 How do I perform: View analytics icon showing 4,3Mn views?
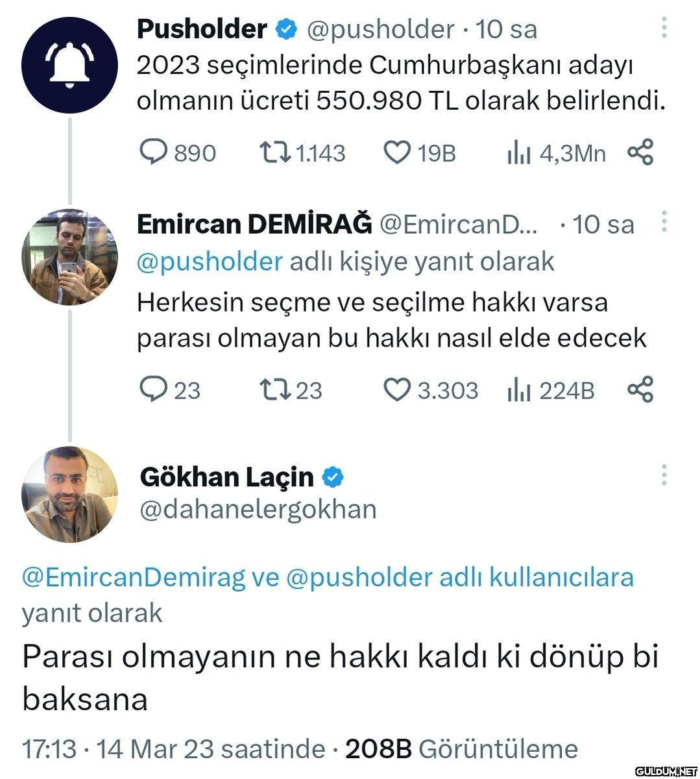[518, 153]
